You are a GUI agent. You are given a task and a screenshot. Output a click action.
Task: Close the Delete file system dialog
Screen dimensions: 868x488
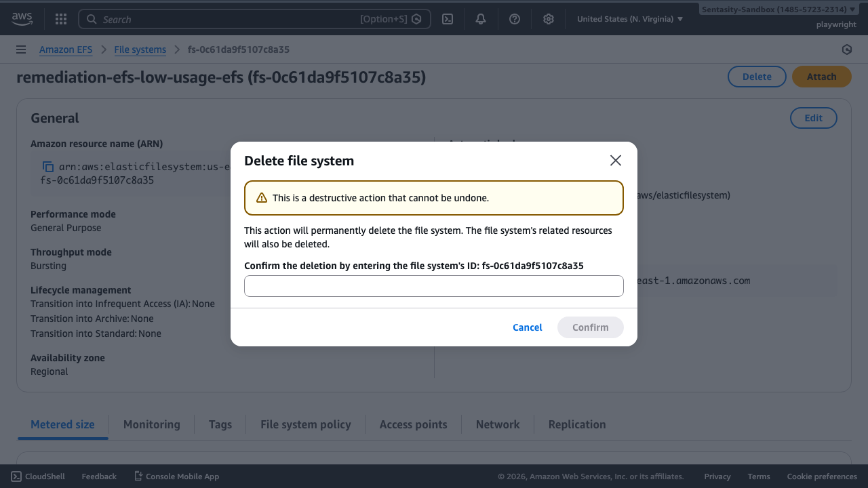pos(615,161)
